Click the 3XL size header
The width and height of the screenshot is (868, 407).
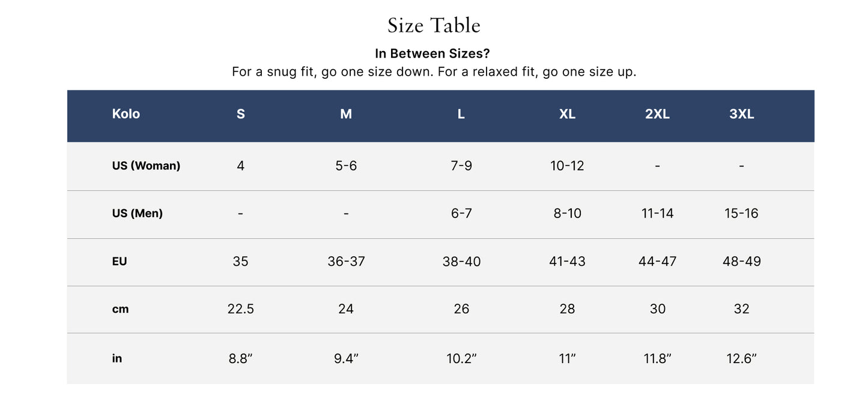point(741,114)
